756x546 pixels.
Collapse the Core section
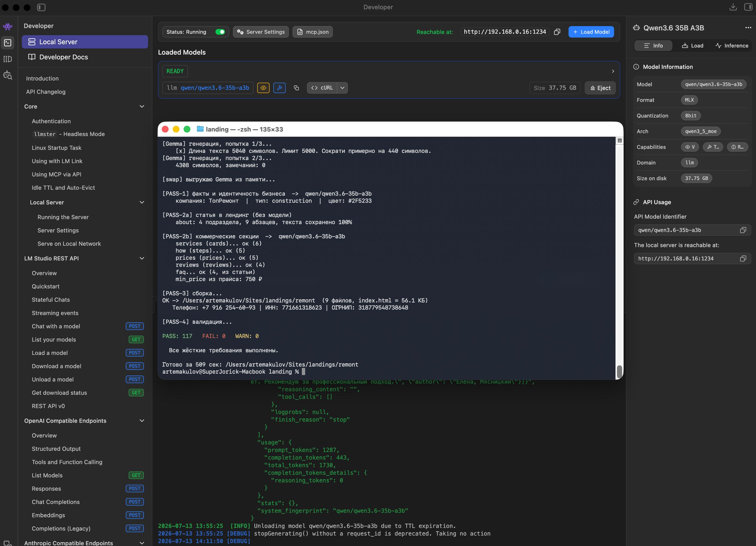pyautogui.click(x=142, y=106)
